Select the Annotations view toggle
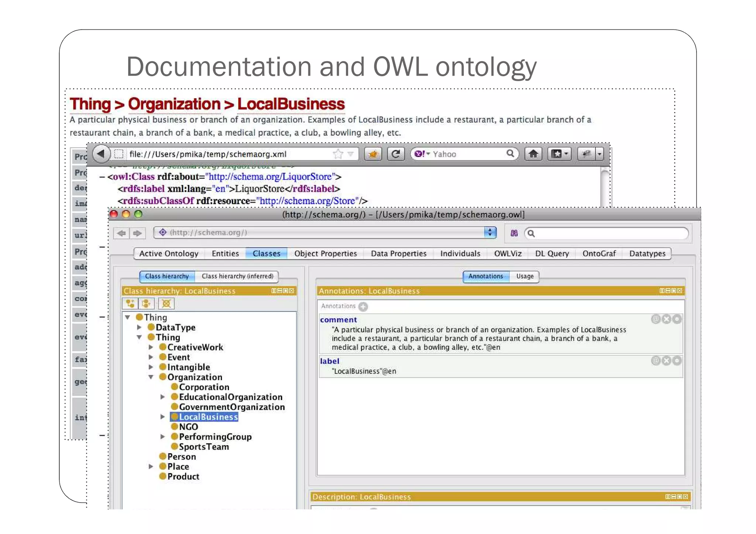This screenshot has height=534, width=756. click(x=486, y=276)
